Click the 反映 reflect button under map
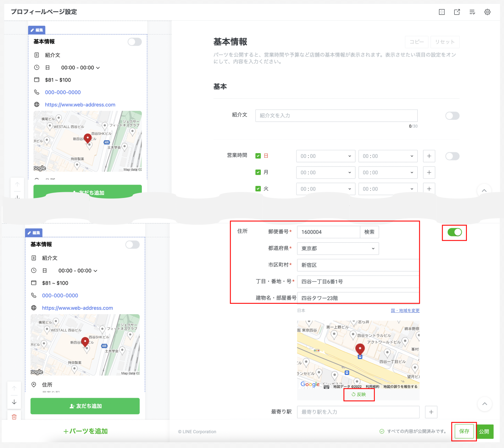 click(359, 394)
